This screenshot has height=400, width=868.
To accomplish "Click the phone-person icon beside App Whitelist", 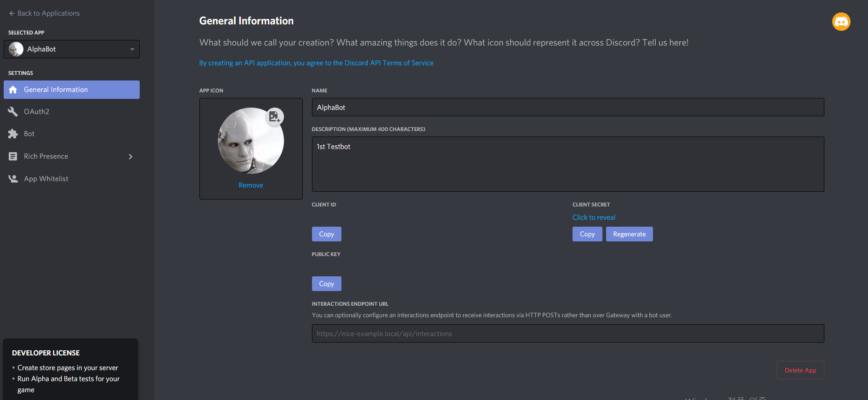I will pos(13,179).
